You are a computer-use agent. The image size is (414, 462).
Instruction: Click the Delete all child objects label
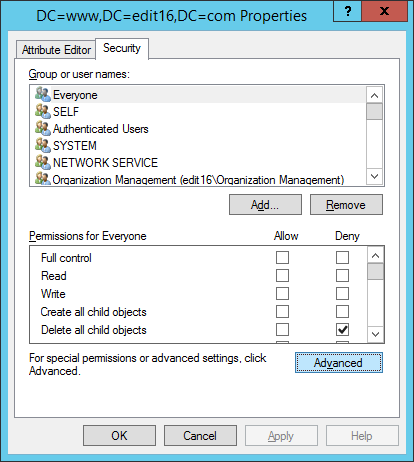tap(94, 330)
